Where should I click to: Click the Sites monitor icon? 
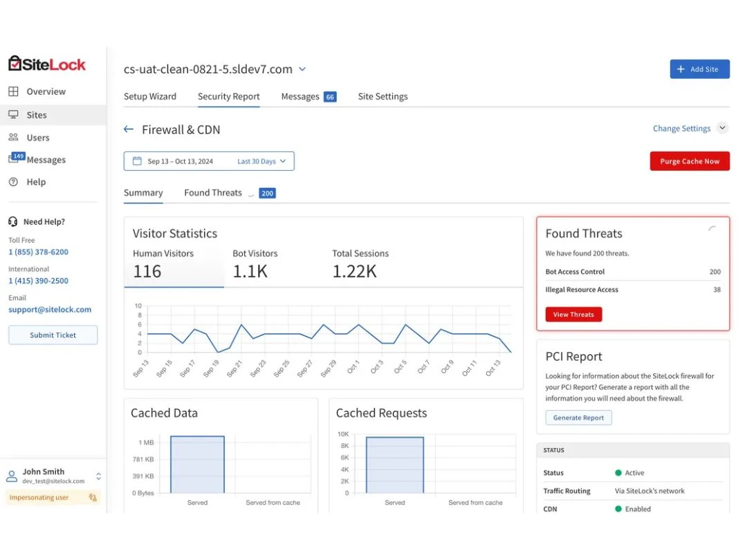click(x=13, y=115)
